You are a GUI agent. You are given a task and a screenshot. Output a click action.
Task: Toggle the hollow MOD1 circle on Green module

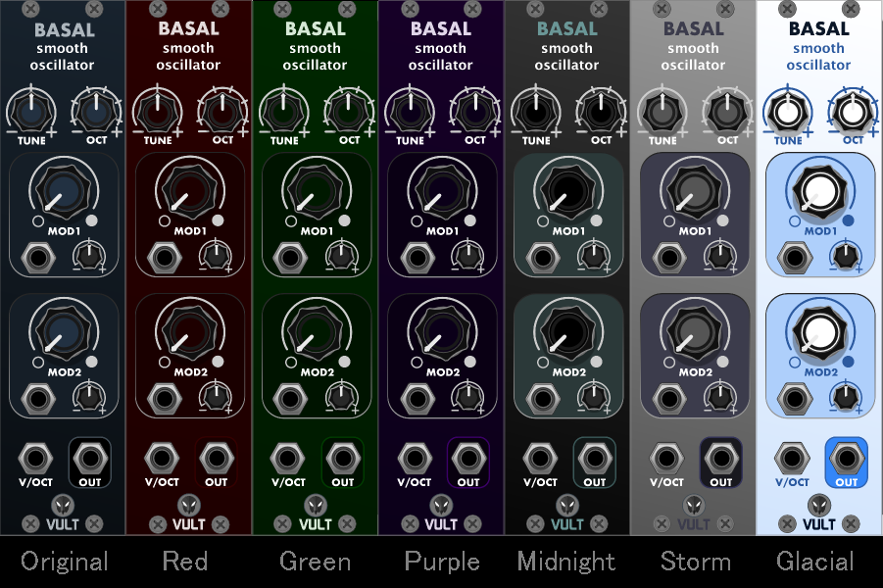pyautogui.click(x=291, y=220)
